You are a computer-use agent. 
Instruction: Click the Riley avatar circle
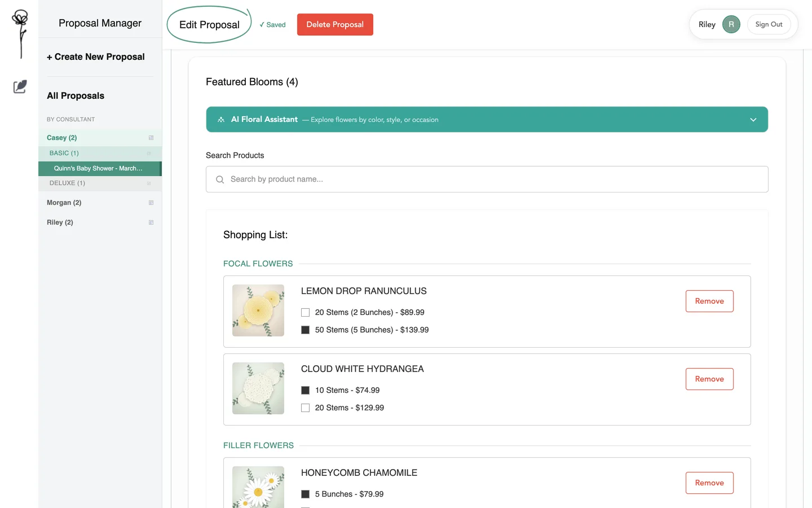click(731, 24)
